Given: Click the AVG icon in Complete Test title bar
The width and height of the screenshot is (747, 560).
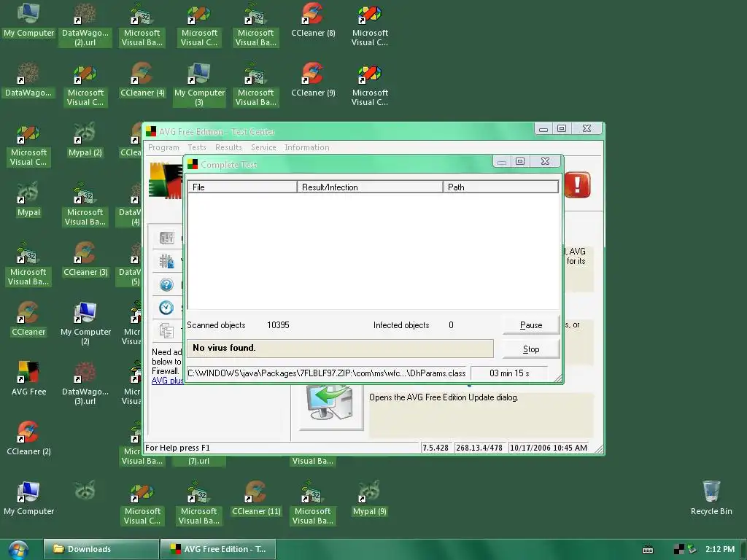Looking at the screenshot, I should [x=193, y=164].
